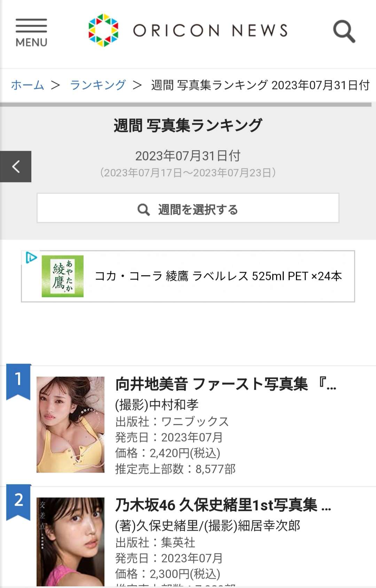Open site search magnifier icon
376x588 pixels.
344,31
